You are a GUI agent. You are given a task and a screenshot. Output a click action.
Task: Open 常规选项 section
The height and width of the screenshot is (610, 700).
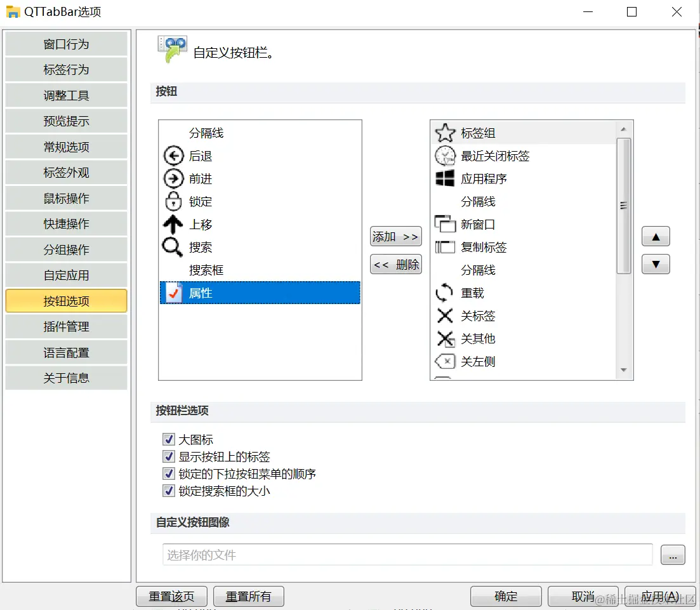click(66, 147)
